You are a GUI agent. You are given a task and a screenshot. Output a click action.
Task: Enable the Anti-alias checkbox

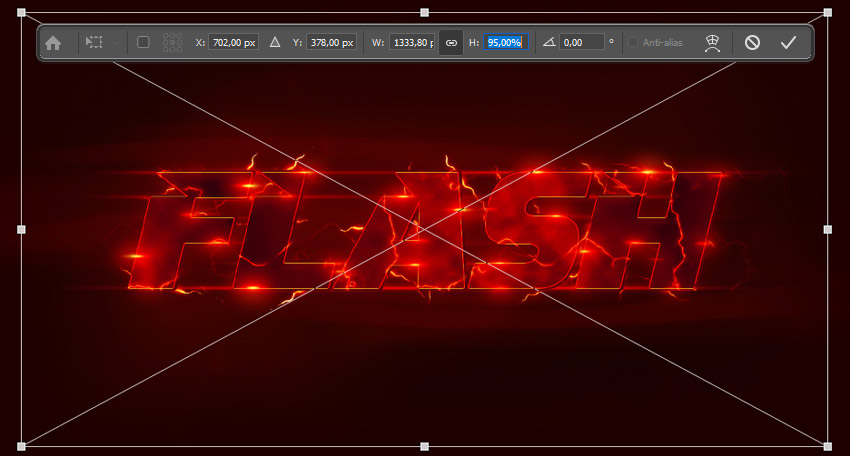pos(633,42)
